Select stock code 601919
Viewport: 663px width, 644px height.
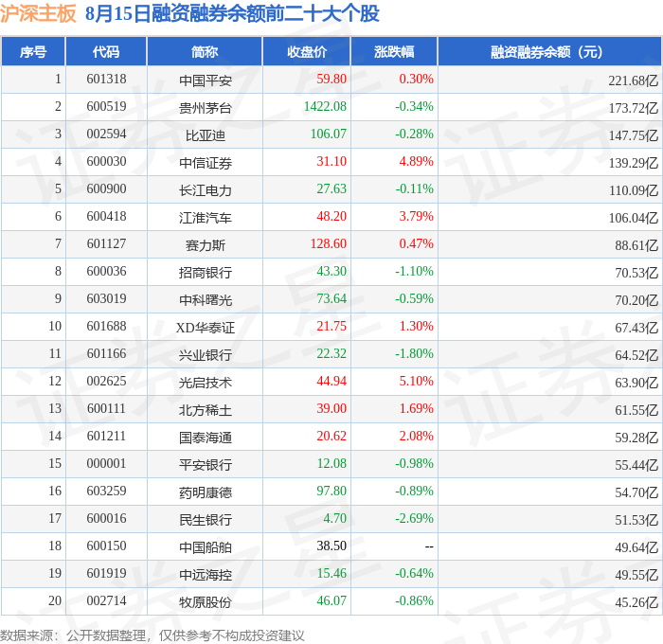tap(106, 574)
